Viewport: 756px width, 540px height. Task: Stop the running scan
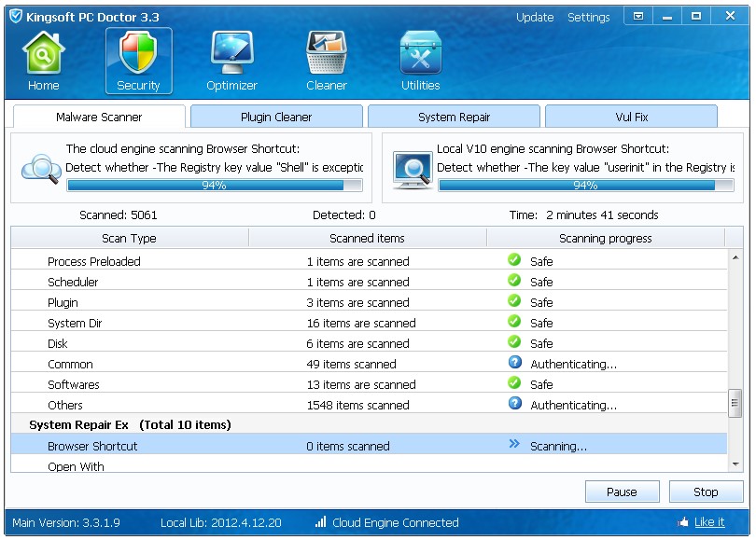click(x=706, y=492)
